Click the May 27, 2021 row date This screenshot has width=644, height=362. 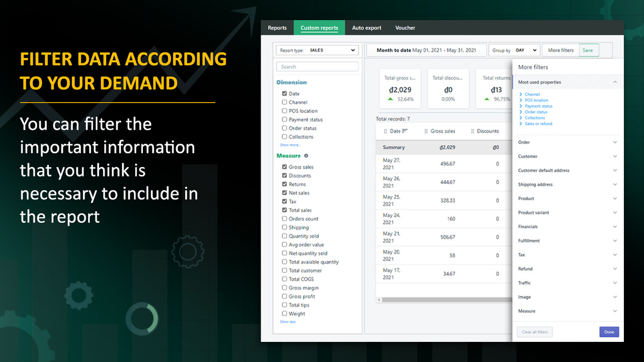click(391, 164)
